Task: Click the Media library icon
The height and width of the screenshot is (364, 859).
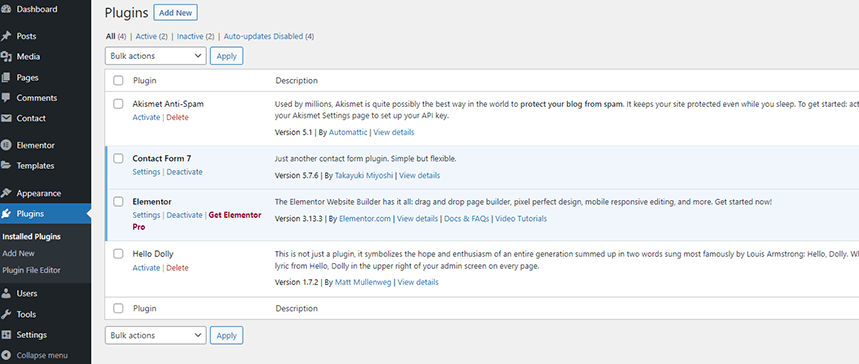Action: click(x=6, y=56)
